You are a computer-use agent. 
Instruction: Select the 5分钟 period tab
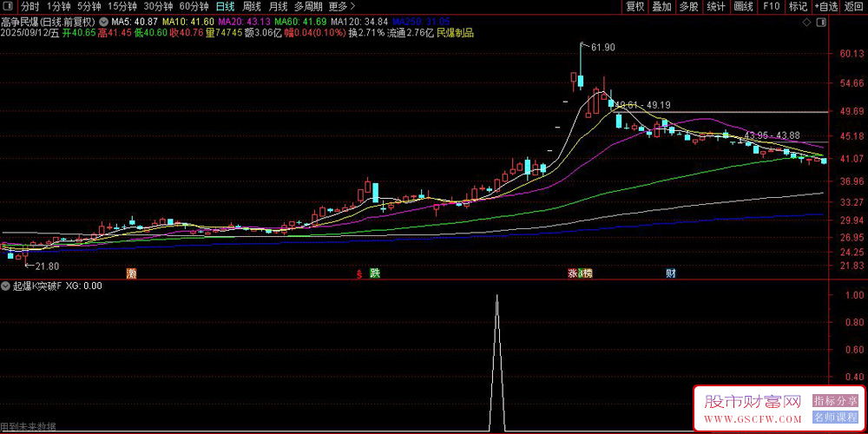(x=89, y=7)
